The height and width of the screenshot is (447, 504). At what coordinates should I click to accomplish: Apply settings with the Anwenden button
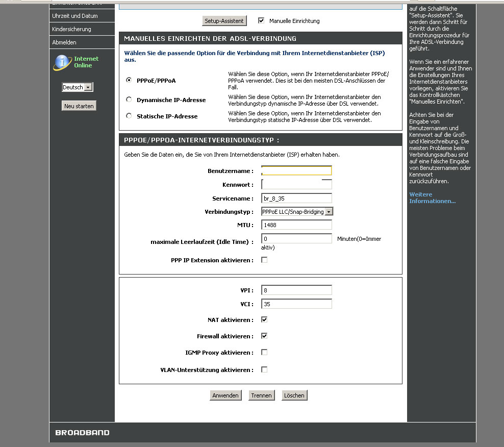(x=225, y=395)
